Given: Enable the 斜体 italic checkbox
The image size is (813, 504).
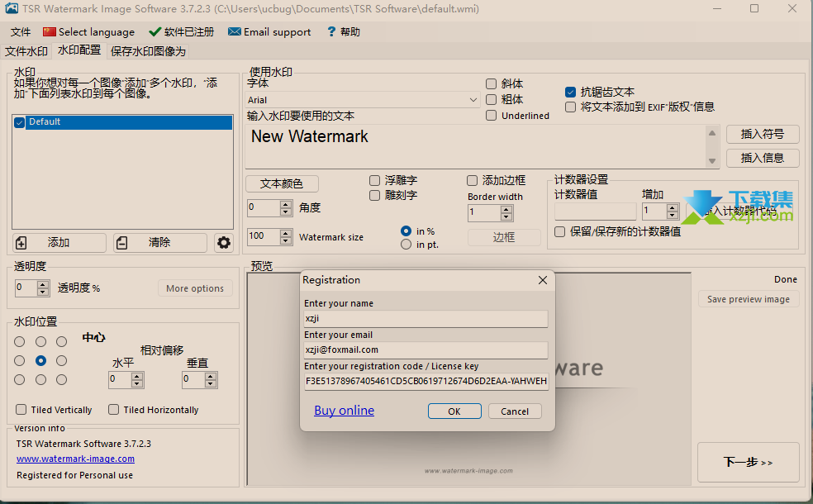Looking at the screenshot, I should tap(491, 84).
